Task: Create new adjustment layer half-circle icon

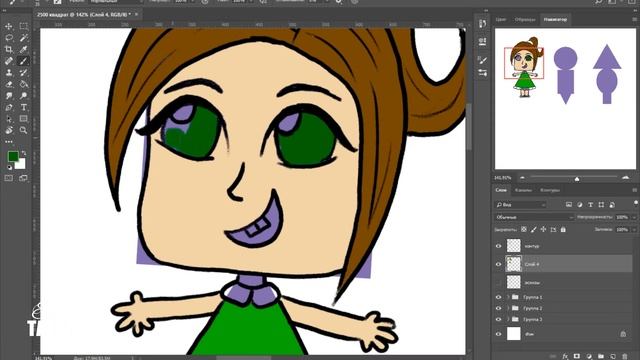Action: point(589,356)
